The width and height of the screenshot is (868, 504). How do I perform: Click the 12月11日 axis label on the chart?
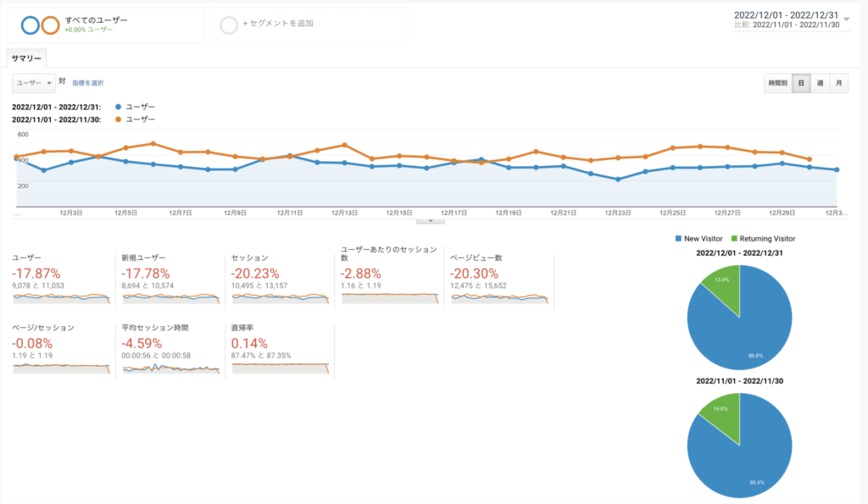290,213
